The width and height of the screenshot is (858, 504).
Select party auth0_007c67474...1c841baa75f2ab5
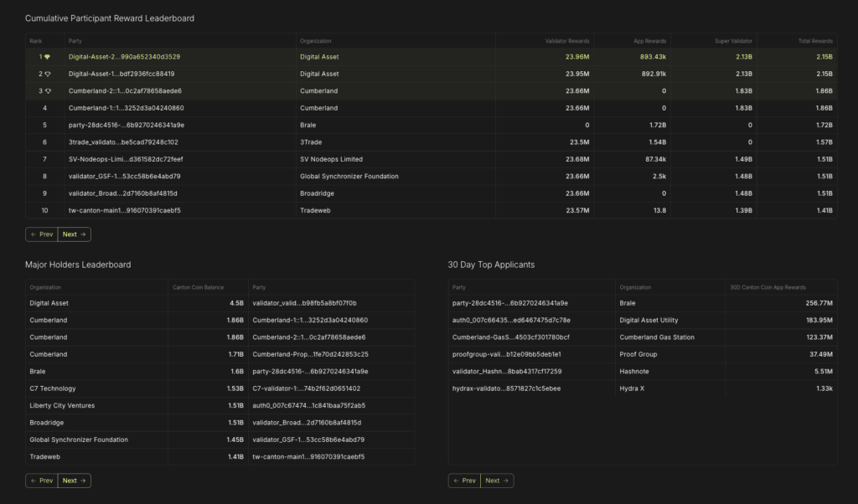click(x=308, y=405)
